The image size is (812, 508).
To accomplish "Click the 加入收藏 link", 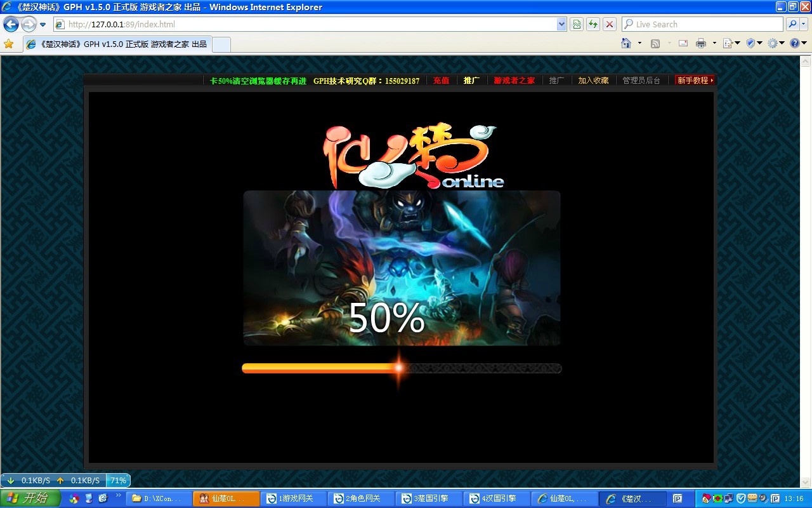I will [x=593, y=81].
